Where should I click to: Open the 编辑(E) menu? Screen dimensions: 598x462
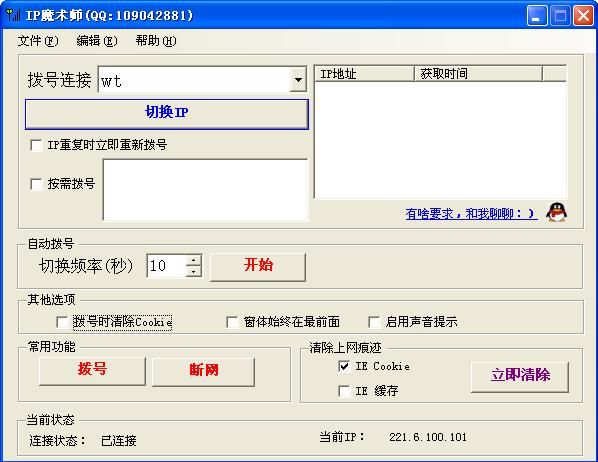[x=96, y=40]
